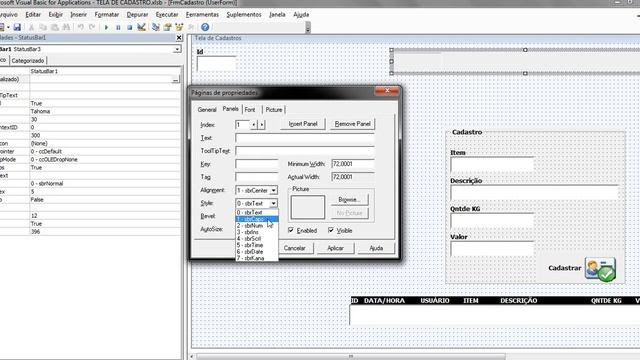
Task: Click the Key input field
Action: pyautogui.click(x=256, y=164)
